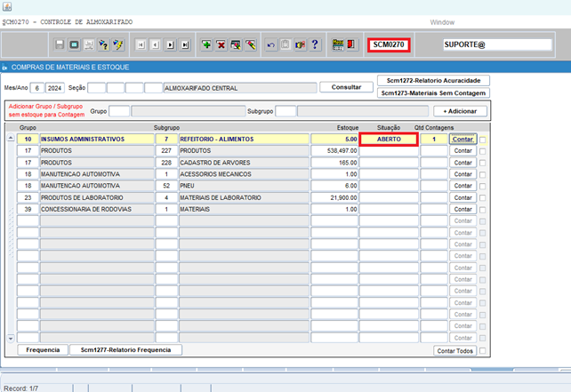Click the Java icon in title bar
This screenshot has width=571, height=392.
pos(7,6)
